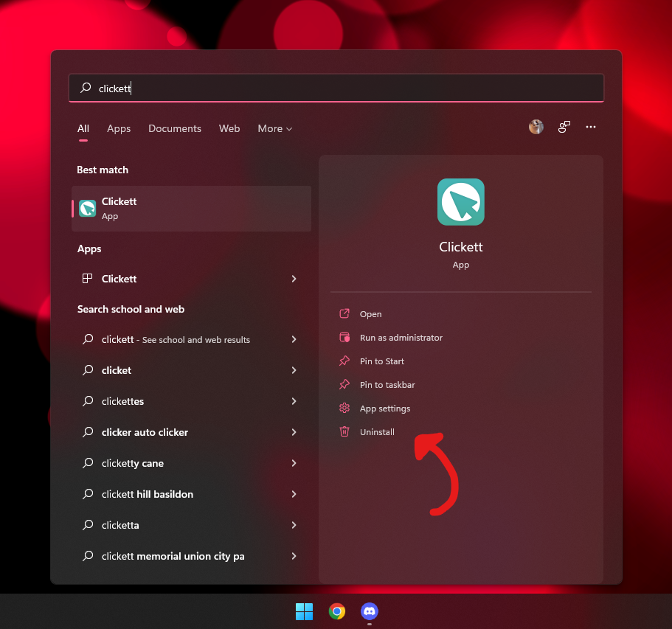Click 'See school and web results' text

196,340
